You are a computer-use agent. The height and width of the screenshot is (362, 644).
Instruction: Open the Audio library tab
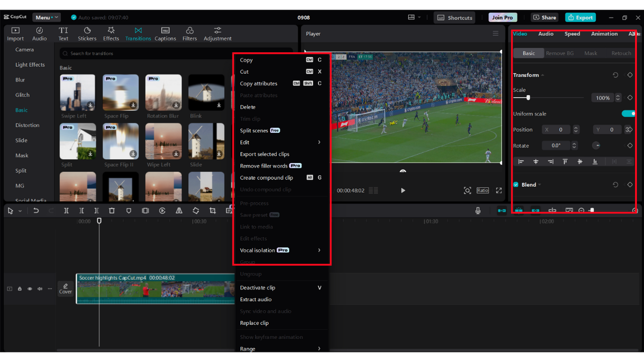[39, 34]
